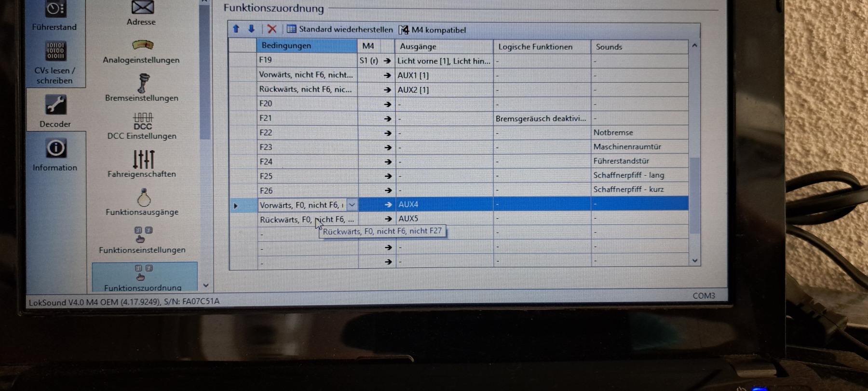The width and height of the screenshot is (868, 391).
Task: Click 'Schaffnerpfiff - kurz' sound cell
Action: pyautogui.click(x=640, y=189)
